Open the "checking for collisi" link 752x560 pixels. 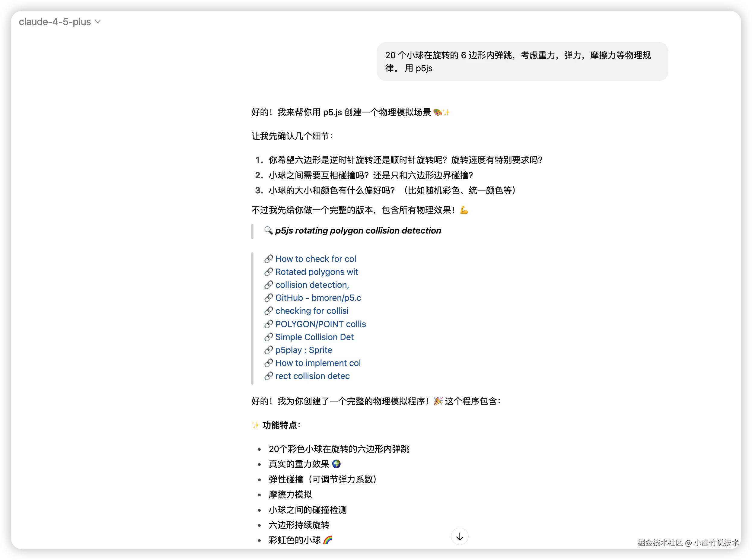[x=312, y=311]
